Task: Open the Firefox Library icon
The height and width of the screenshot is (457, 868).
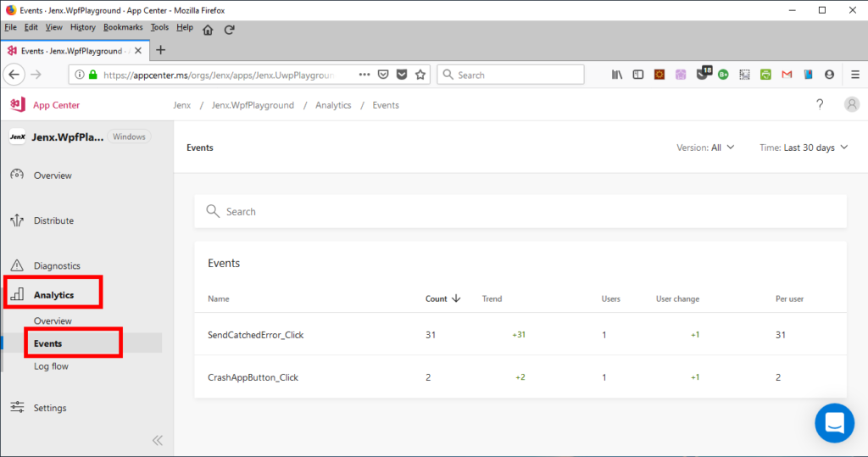Action: [x=617, y=75]
